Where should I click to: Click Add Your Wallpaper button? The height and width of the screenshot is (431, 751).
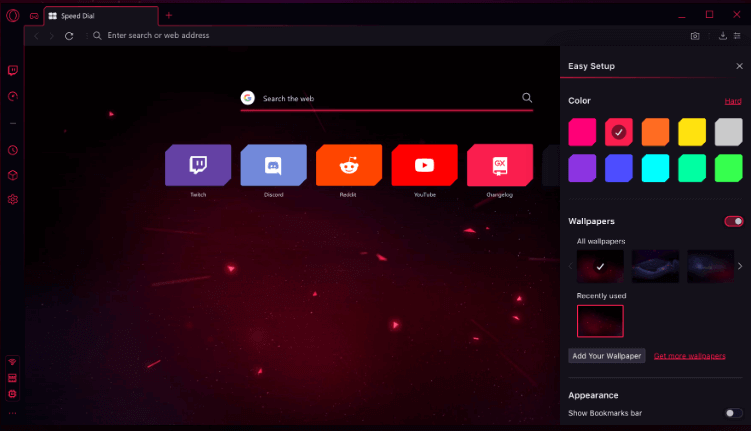607,356
